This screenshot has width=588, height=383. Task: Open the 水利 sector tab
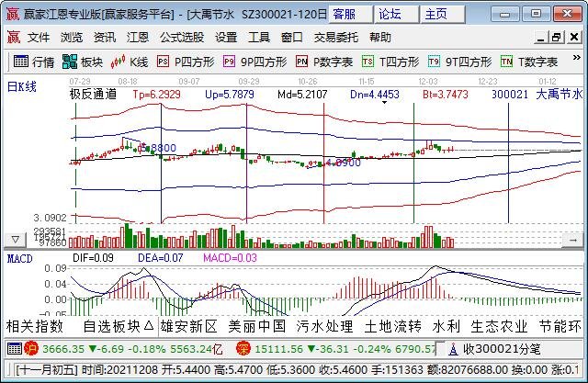click(447, 326)
